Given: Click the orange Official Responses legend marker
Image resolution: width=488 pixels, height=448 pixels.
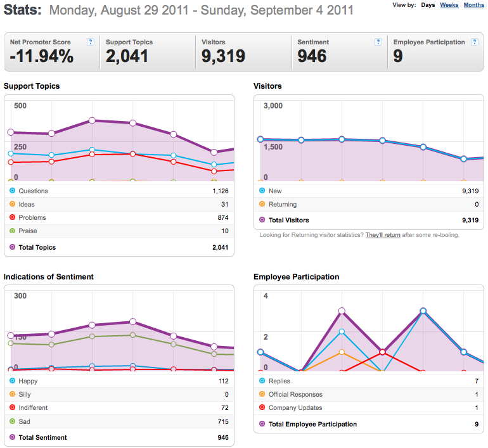Looking at the screenshot, I should 262,394.
